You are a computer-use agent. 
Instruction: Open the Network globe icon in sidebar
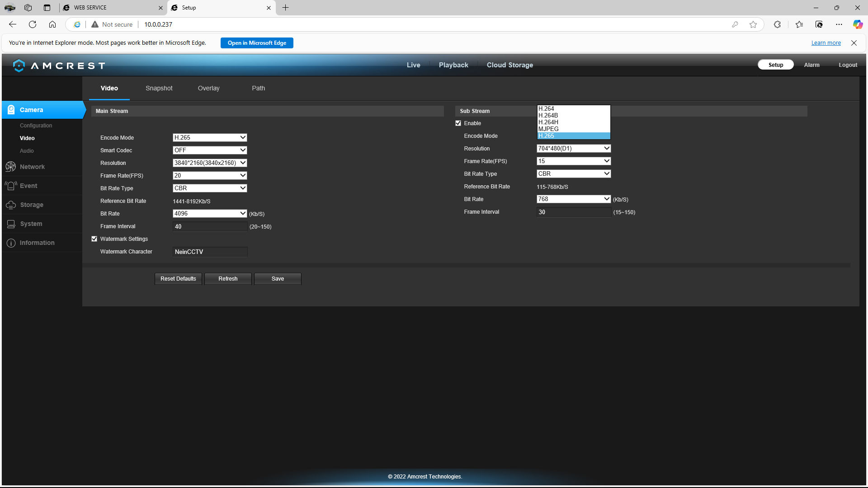tap(11, 167)
